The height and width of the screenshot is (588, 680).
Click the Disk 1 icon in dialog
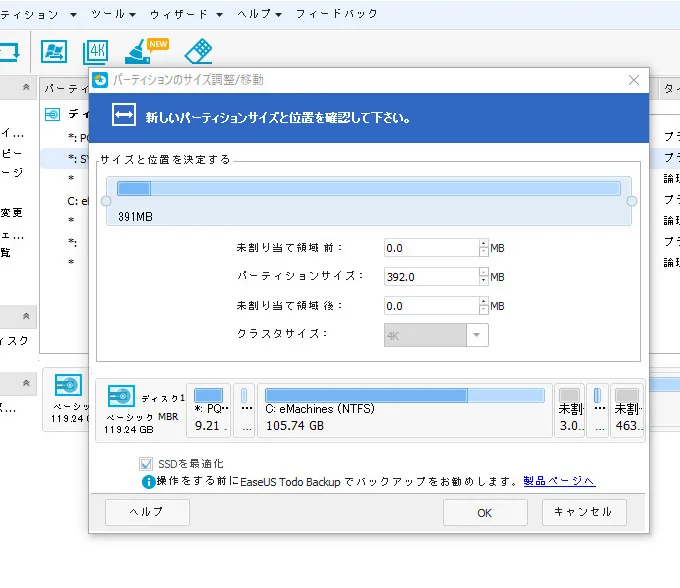pyautogui.click(x=121, y=397)
